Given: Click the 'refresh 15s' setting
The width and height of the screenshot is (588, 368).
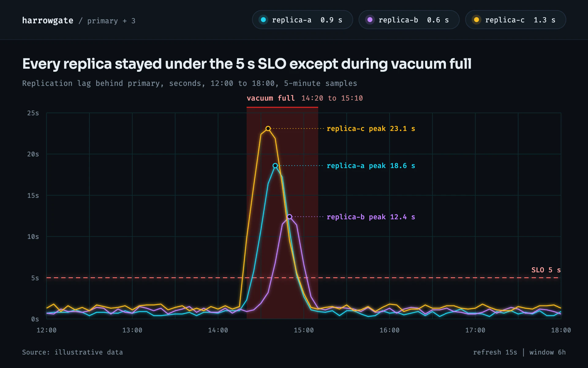Looking at the screenshot, I should (x=495, y=352).
